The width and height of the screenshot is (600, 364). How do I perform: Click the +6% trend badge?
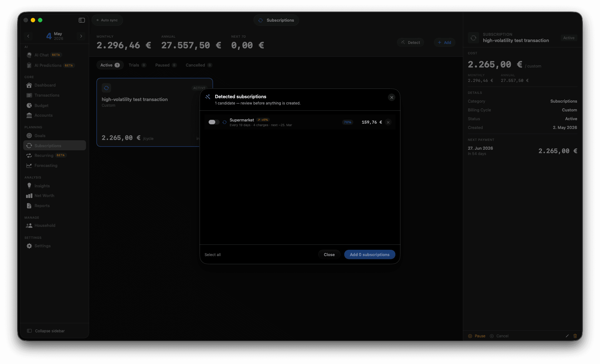[263, 120]
